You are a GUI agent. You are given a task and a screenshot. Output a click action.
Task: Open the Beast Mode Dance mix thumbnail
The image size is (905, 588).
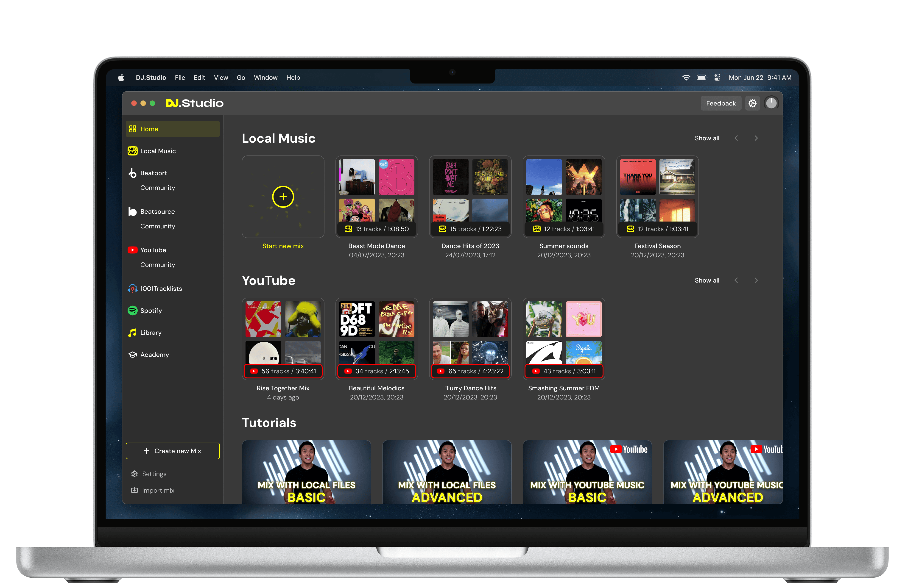click(x=377, y=192)
